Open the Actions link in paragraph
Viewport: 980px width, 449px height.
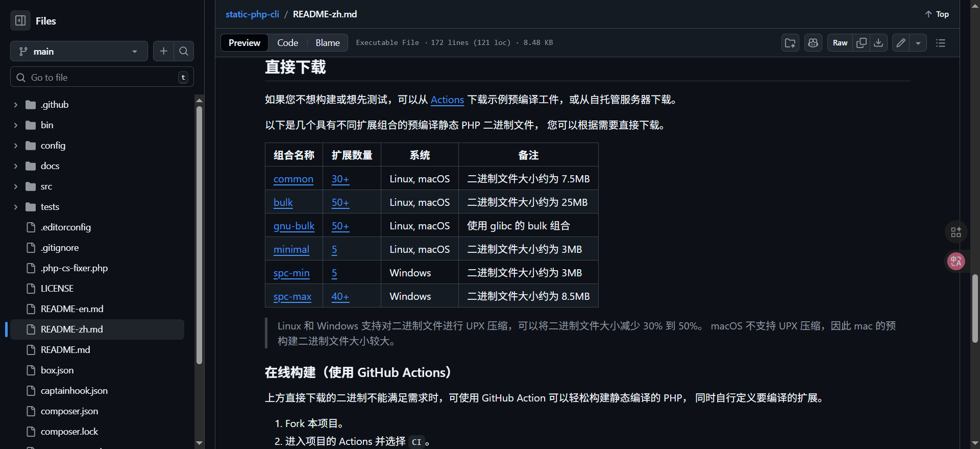point(447,100)
